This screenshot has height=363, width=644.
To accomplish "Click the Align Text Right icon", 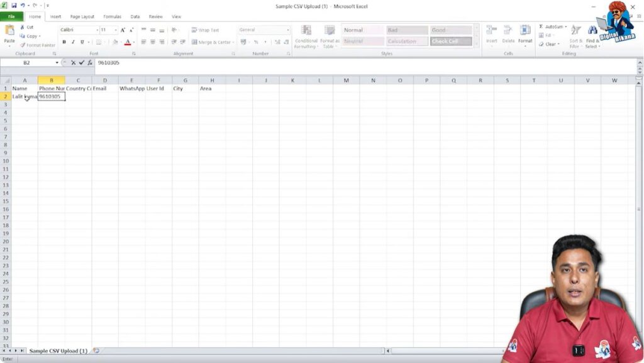I will [x=162, y=42].
